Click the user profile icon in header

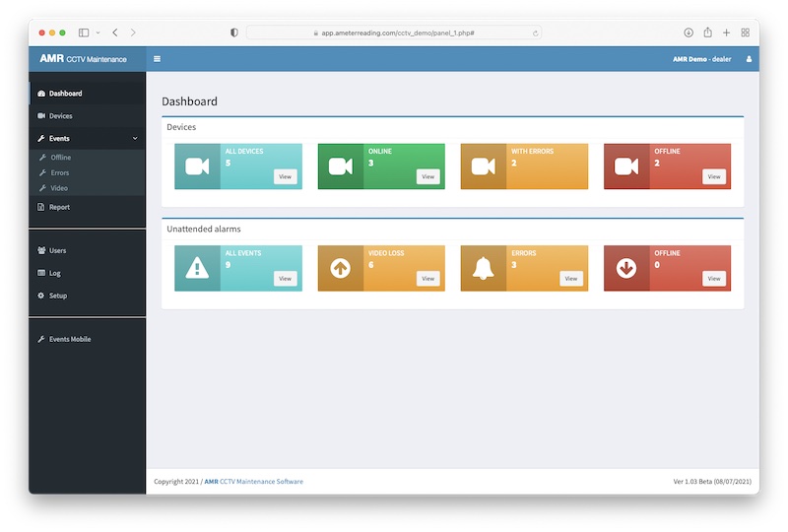pyautogui.click(x=749, y=59)
